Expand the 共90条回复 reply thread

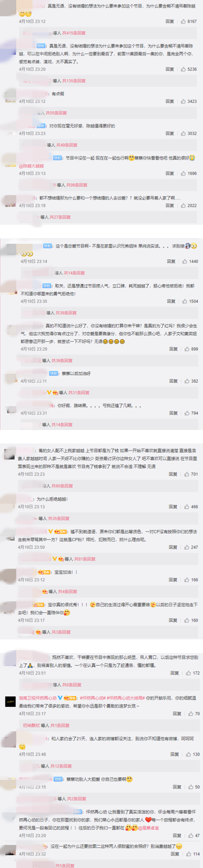pyautogui.click(x=62, y=486)
